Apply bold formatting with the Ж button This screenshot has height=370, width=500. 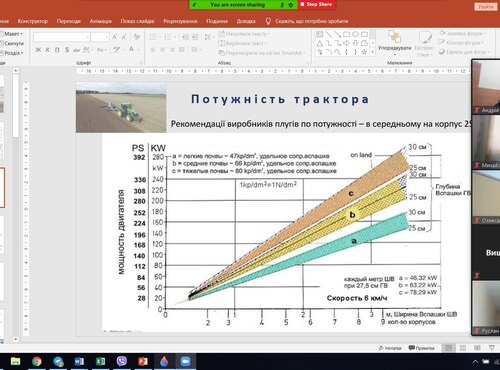[38, 50]
